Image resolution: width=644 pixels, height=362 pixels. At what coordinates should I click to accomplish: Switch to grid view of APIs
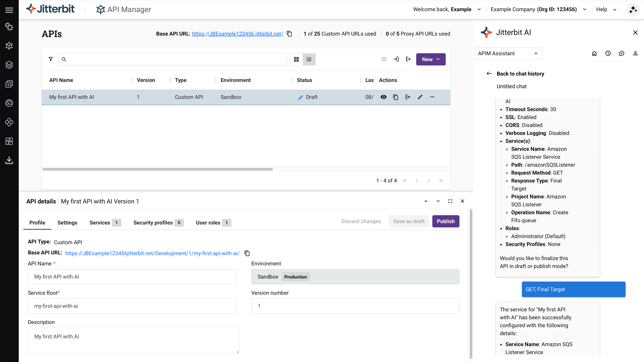[297, 59]
